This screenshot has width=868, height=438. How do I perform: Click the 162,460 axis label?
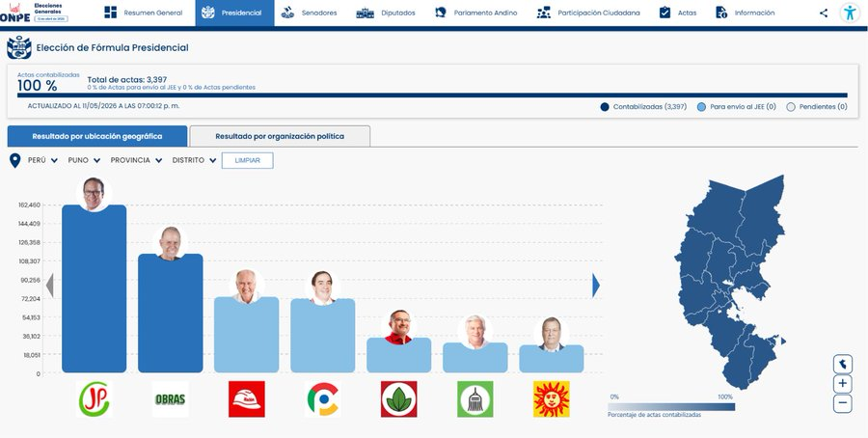click(29, 205)
